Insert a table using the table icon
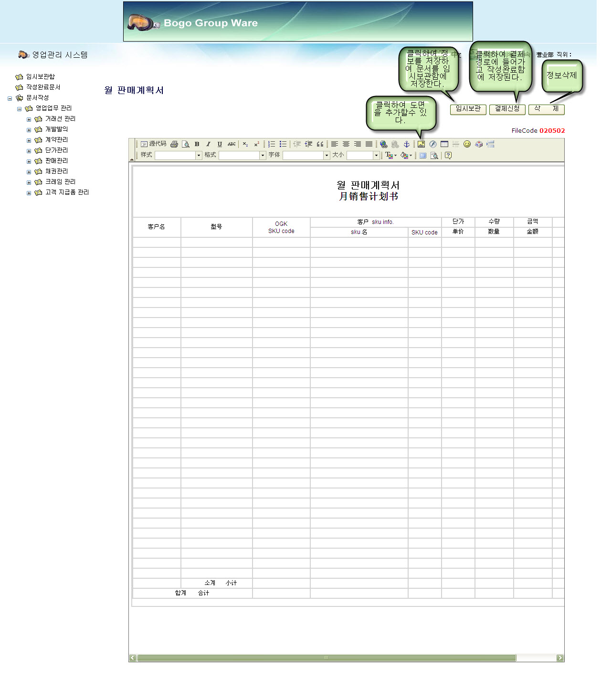Screen dimensions: 601x700 click(x=444, y=144)
